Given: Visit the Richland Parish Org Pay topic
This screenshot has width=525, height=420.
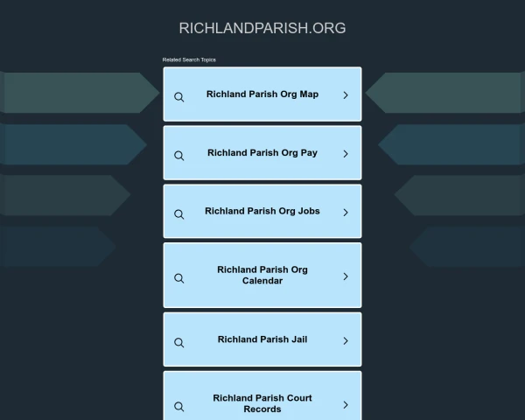Looking at the screenshot, I should tap(262, 153).
